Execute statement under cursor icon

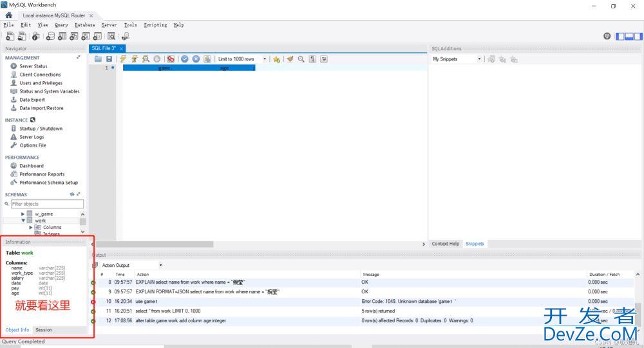point(135,59)
